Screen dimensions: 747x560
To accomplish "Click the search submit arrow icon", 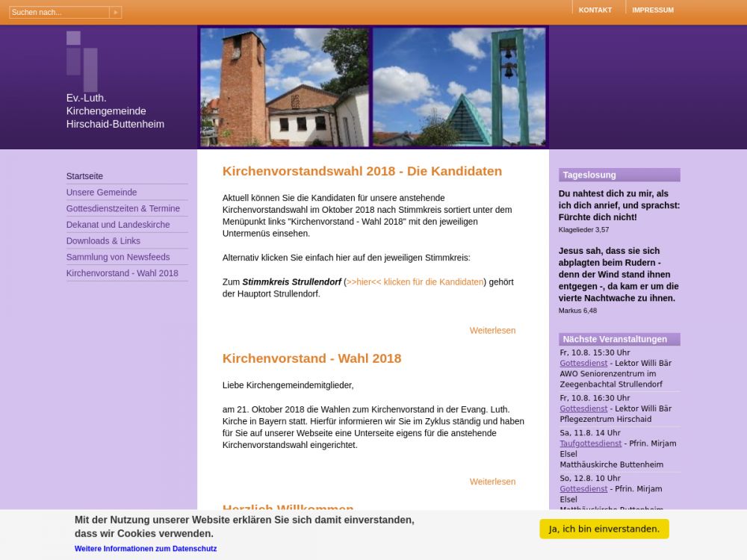I will tap(115, 12).
